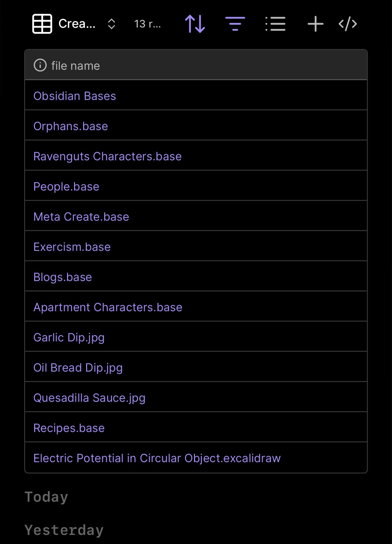Open the Obsidian Bases note link
This screenshot has width=392, height=544.
click(x=75, y=96)
